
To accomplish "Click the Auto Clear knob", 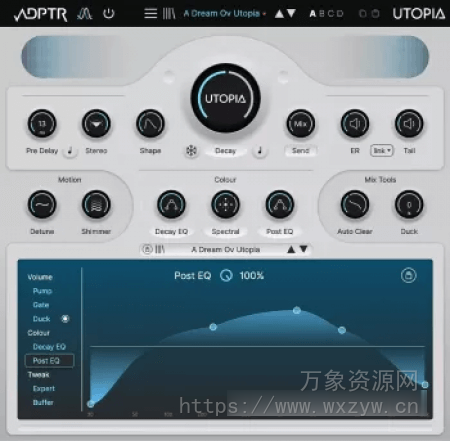I will coord(355,204).
